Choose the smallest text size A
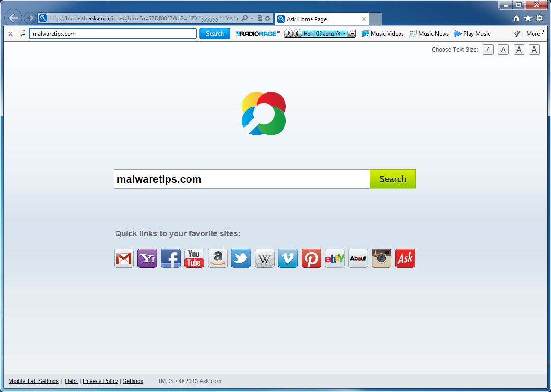 488,50
